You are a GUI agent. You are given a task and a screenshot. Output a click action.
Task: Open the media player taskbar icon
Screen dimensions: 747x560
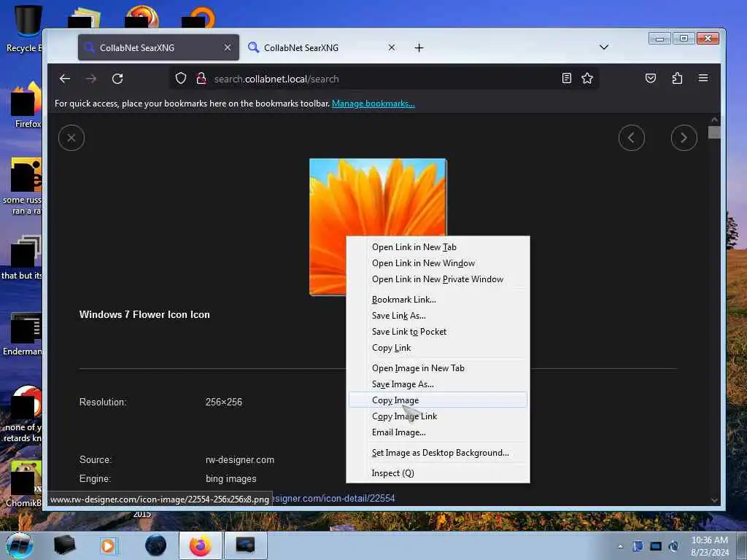pos(108,545)
